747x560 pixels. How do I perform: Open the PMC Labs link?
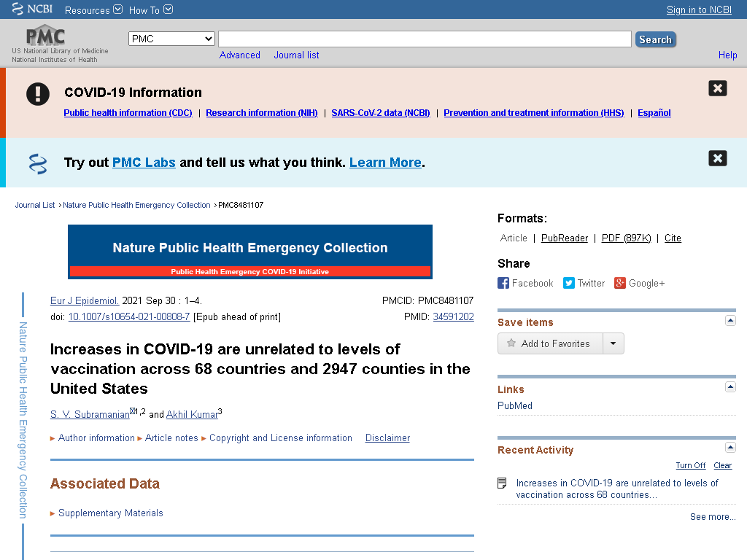144,163
